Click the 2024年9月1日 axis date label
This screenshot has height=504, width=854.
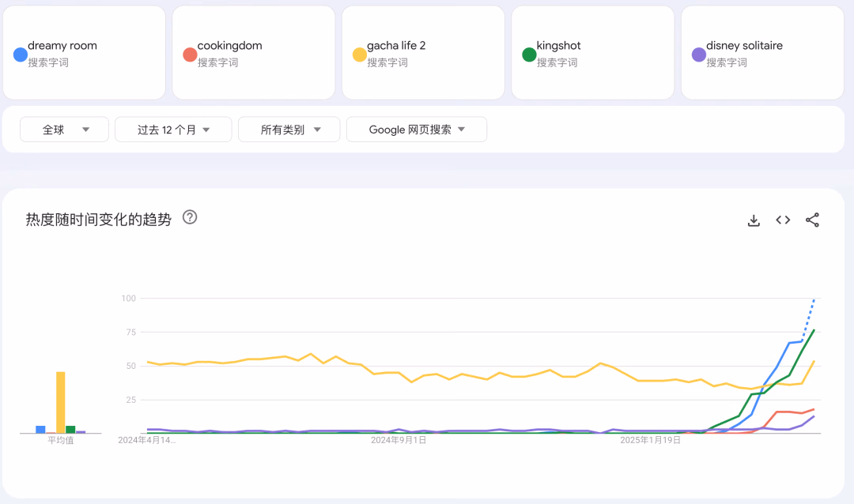pyautogui.click(x=398, y=440)
